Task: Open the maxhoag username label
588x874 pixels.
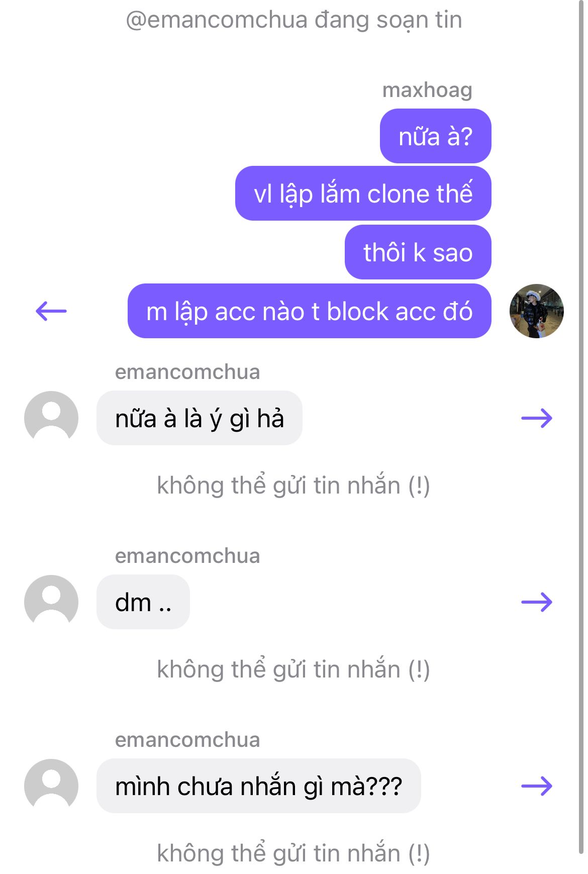Action: point(427,90)
